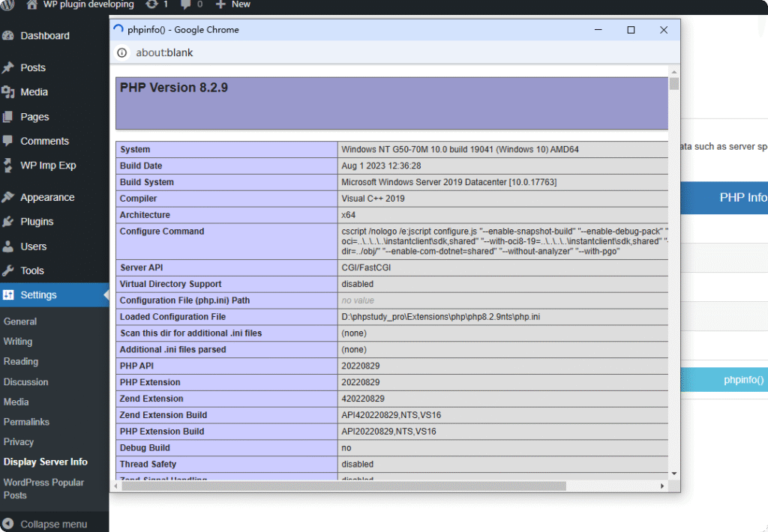Open the New content menu

tap(233, 4)
